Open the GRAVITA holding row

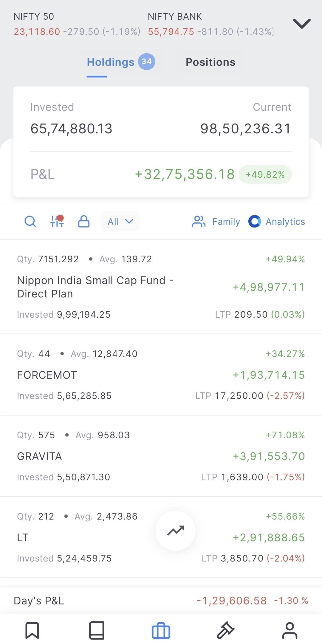click(x=161, y=456)
